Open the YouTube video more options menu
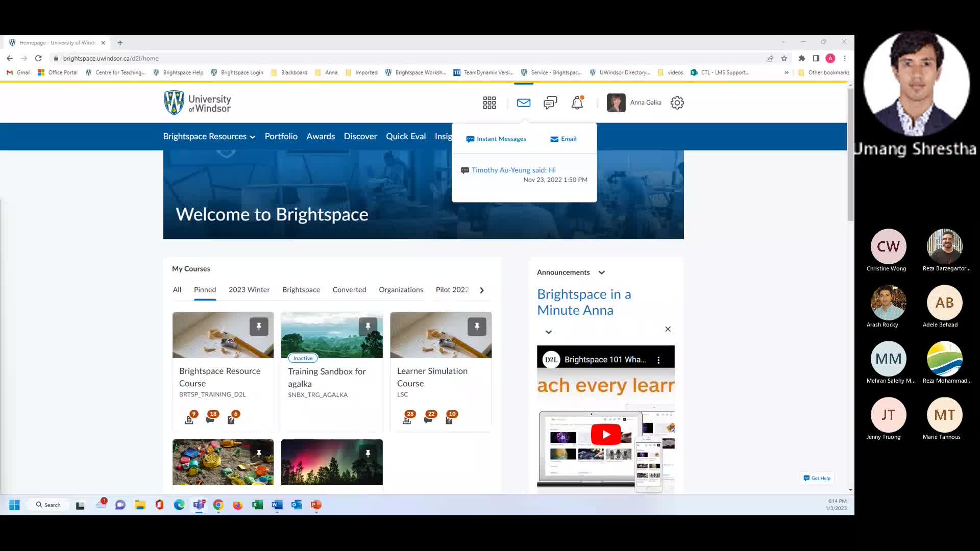980x551 pixels. point(658,360)
